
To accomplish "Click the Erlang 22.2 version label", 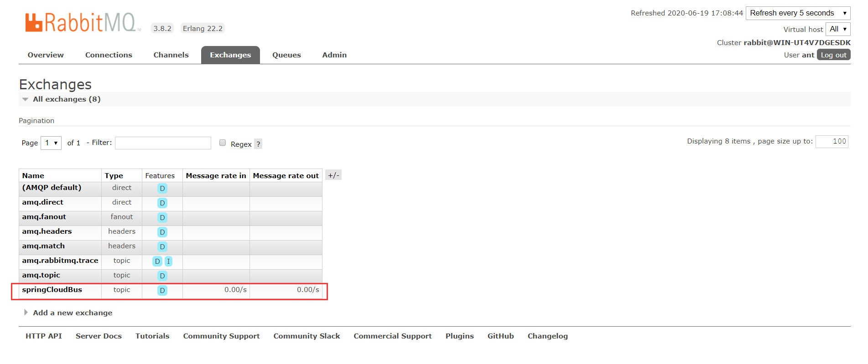I will click(203, 28).
